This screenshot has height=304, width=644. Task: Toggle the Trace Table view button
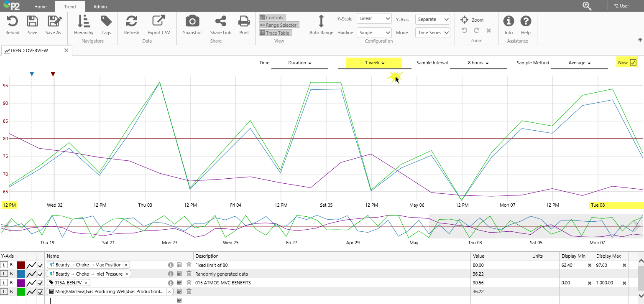pyautogui.click(x=275, y=33)
